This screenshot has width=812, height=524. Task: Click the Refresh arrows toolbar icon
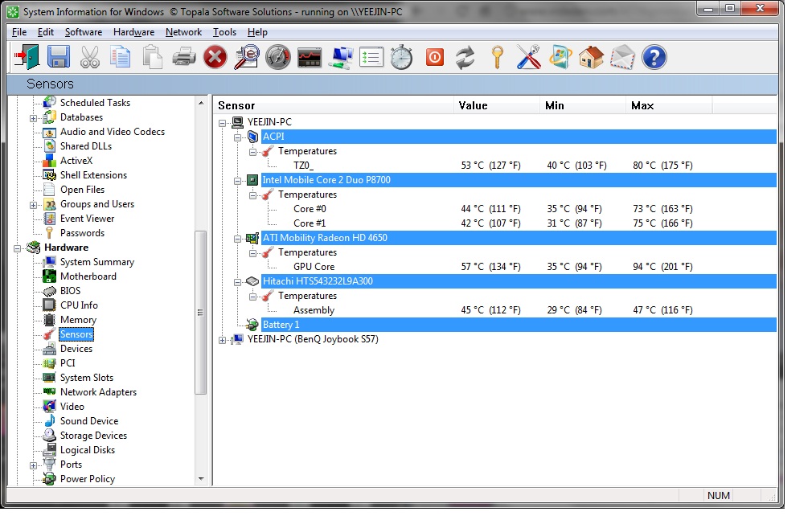tap(465, 57)
